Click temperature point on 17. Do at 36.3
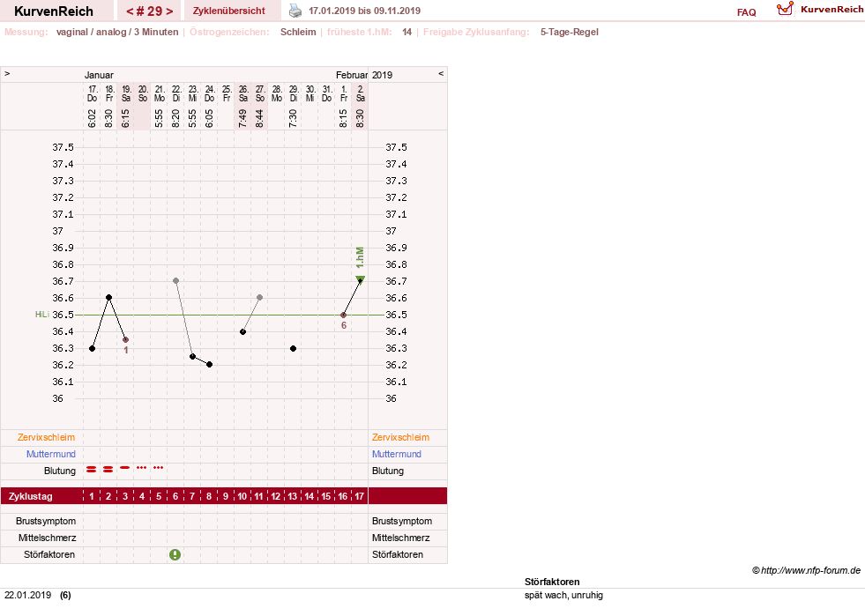The height and width of the screenshot is (616, 865). [x=92, y=348]
